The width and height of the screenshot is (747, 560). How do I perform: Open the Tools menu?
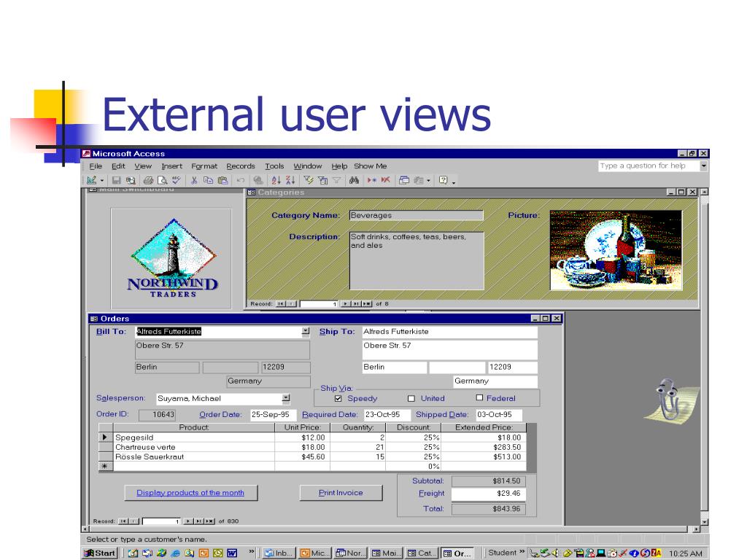(274, 166)
